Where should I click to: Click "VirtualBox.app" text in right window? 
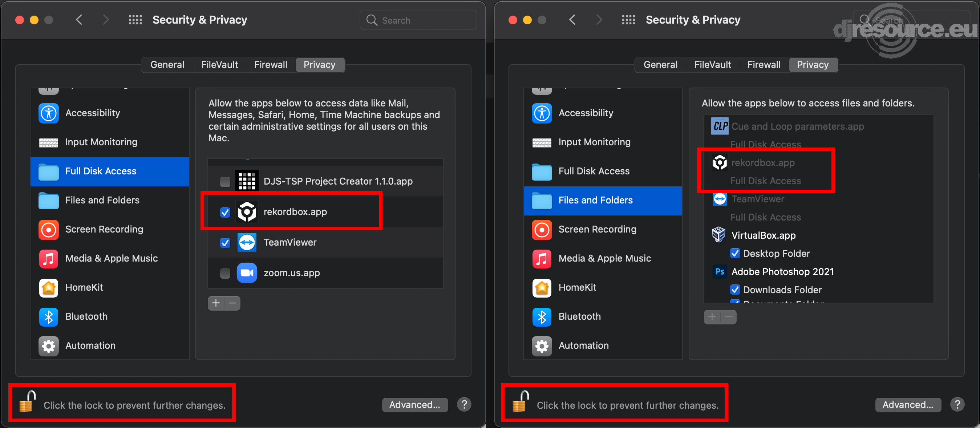tap(763, 235)
